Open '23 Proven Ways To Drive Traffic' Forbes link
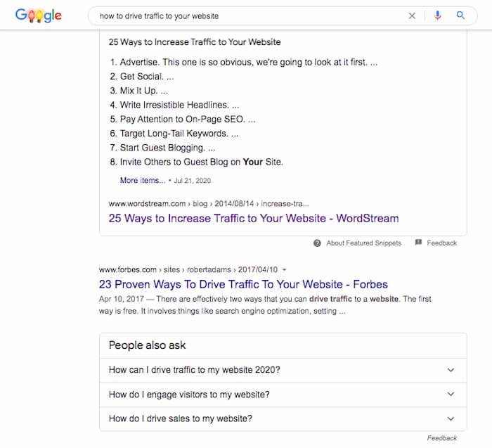492x448 pixels. tap(243, 284)
